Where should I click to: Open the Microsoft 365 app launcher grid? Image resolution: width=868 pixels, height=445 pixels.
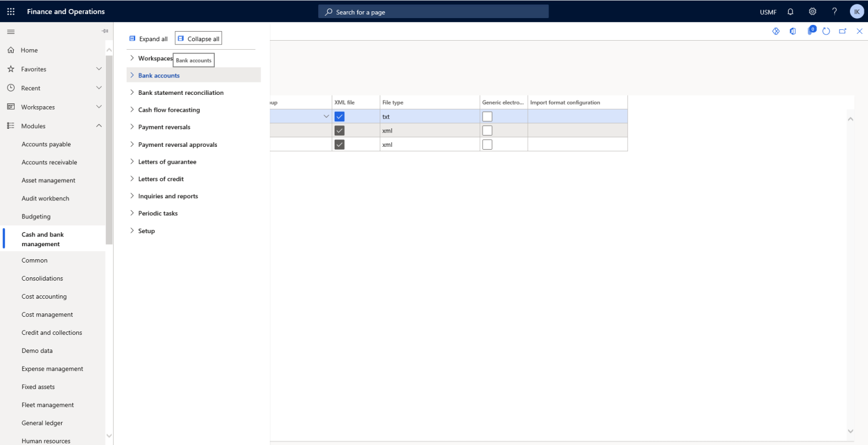point(10,11)
